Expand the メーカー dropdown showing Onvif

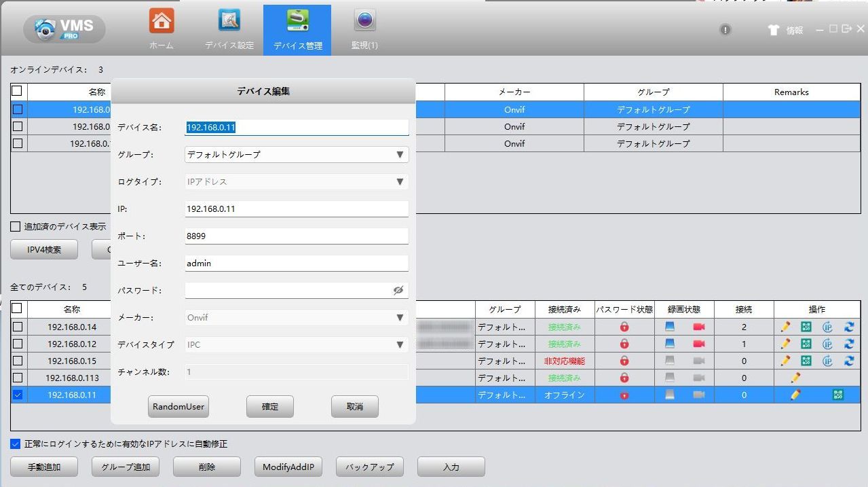(x=297, y=317)
